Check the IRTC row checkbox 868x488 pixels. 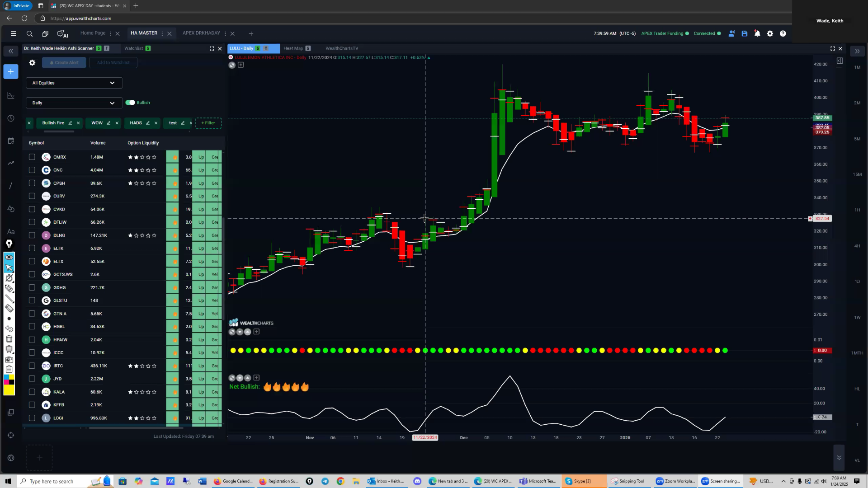pyautogui.click(x=32, y=366)
